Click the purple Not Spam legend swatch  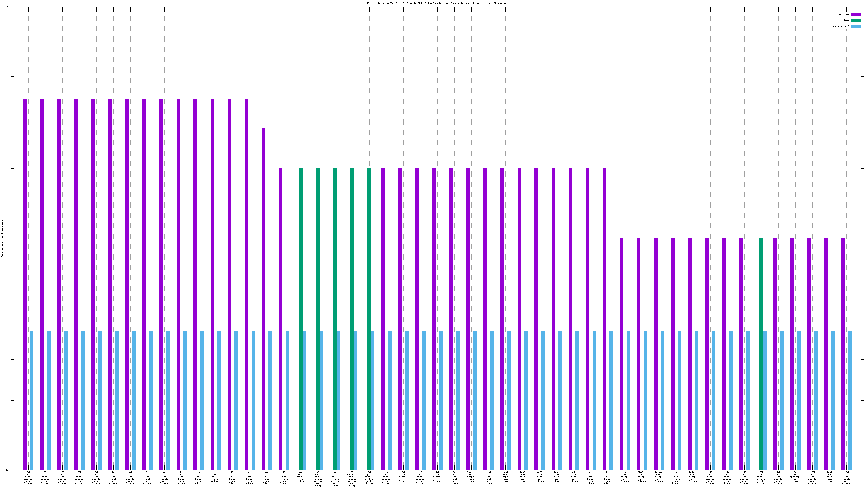(856, 14)
